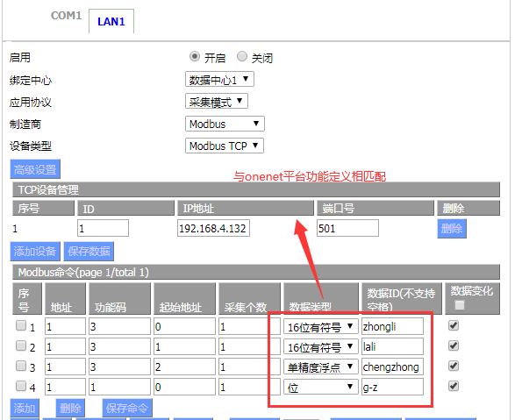
Task: Tick the row 1 selection checkbox
Action: coord(21,325)
